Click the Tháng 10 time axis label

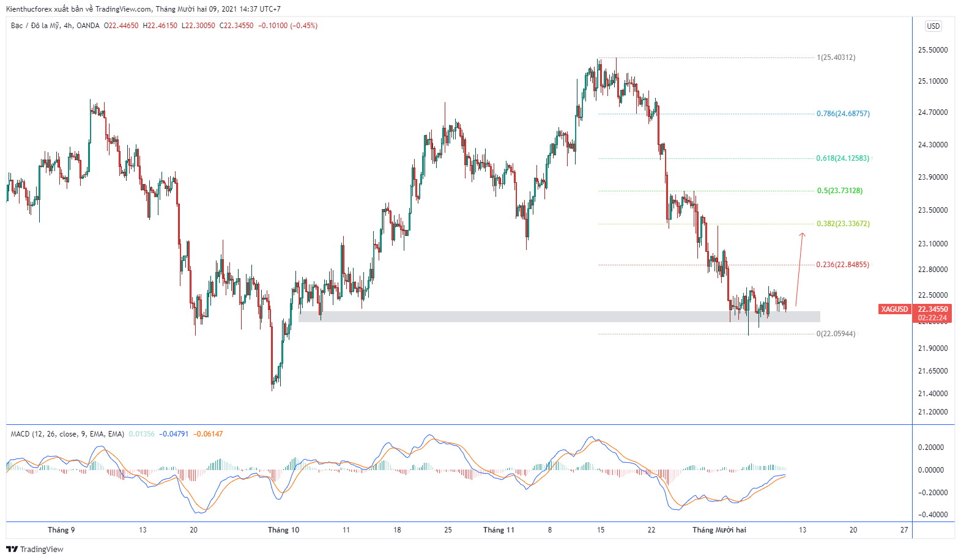tap(283, 530)
